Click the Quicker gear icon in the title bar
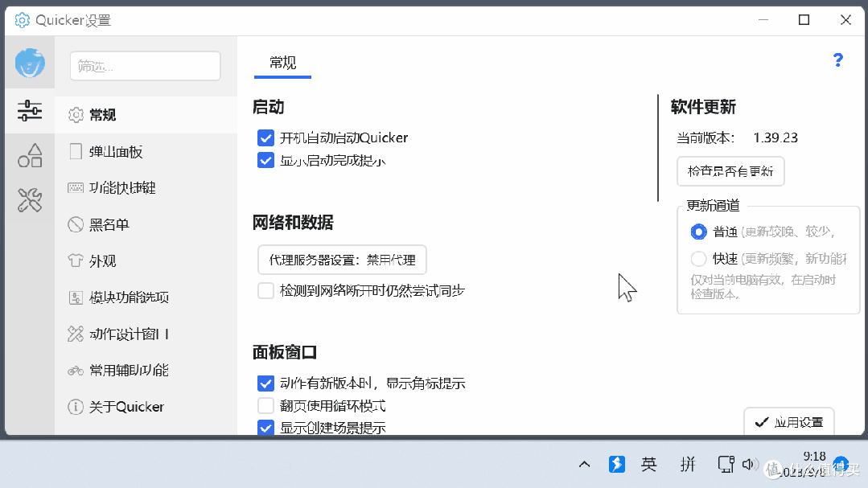868x488 pixels. pyautogui.click(x=23, y=20)
